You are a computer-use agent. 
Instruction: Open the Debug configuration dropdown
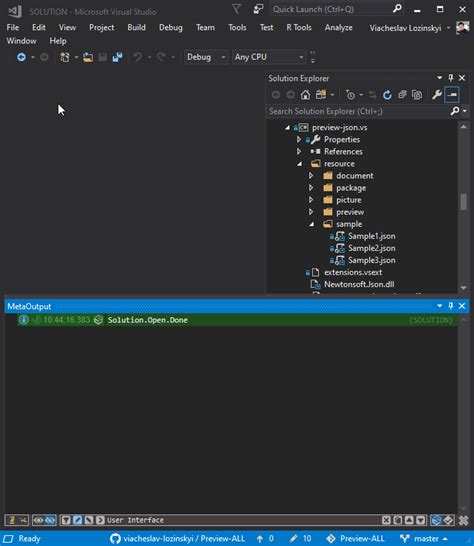pos(206,57)
